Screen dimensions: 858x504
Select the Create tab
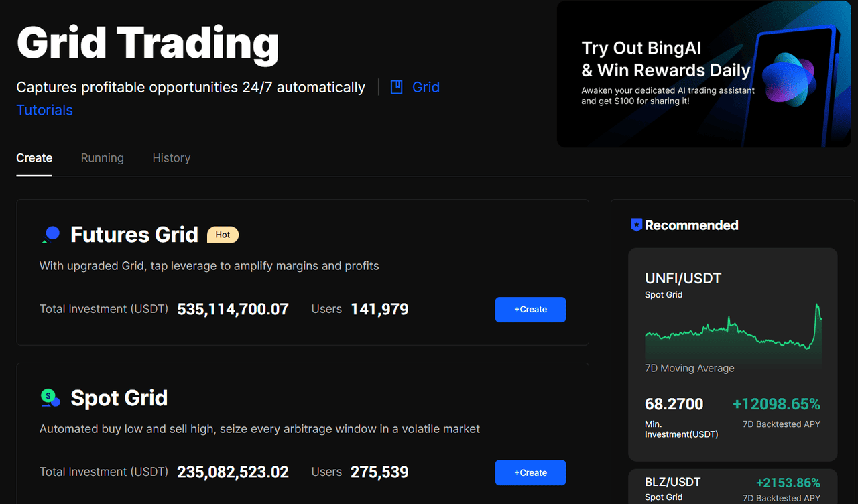(34, 158)
